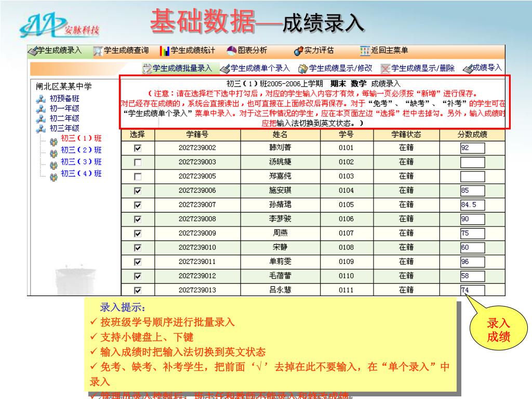This screenshot has height=399, width=532.
Task: Return via 返回主菜单
Action: [x=390, y=50]
